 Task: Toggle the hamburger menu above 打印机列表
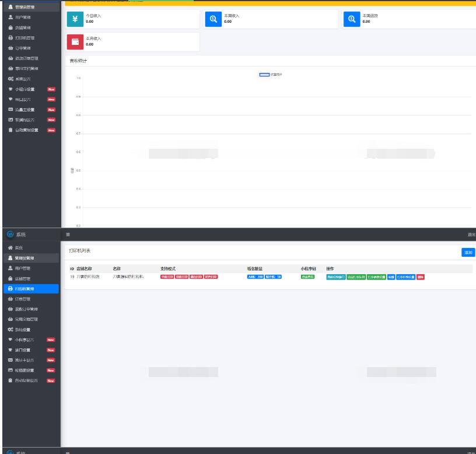coord(68,235)
